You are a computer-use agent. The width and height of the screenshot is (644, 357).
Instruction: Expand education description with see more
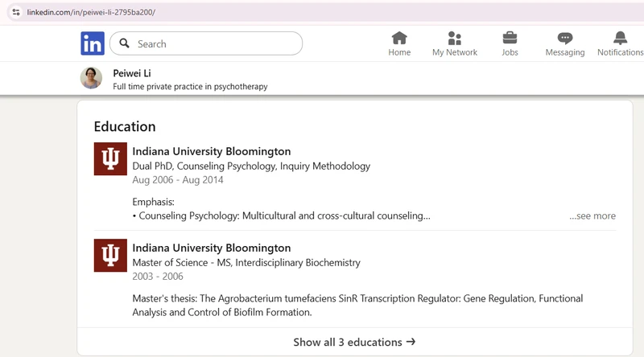[592, 215]
